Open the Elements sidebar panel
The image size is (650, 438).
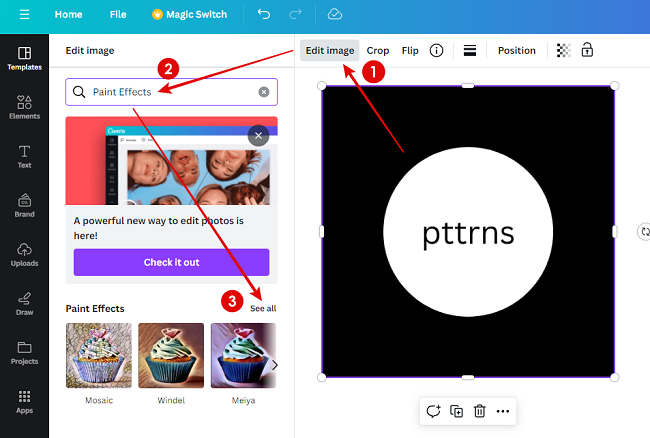pyautogui.click(x=24, y=107)
